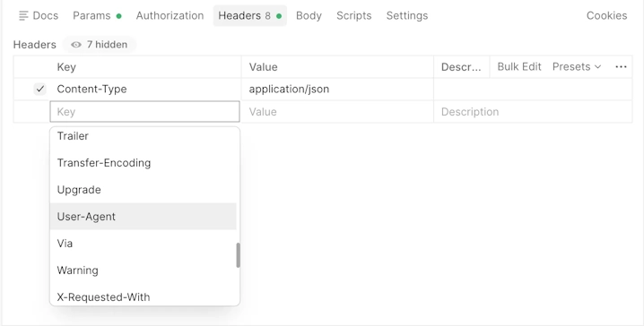
Task: Go to the Scripts tab
Action: click(354, 15)
